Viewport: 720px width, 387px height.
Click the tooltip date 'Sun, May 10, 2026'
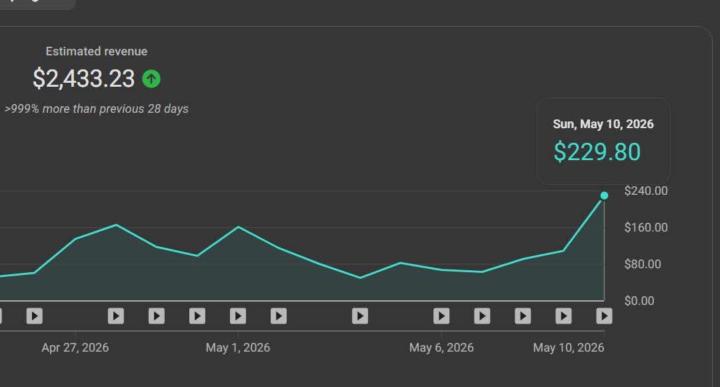pos(603,124)
